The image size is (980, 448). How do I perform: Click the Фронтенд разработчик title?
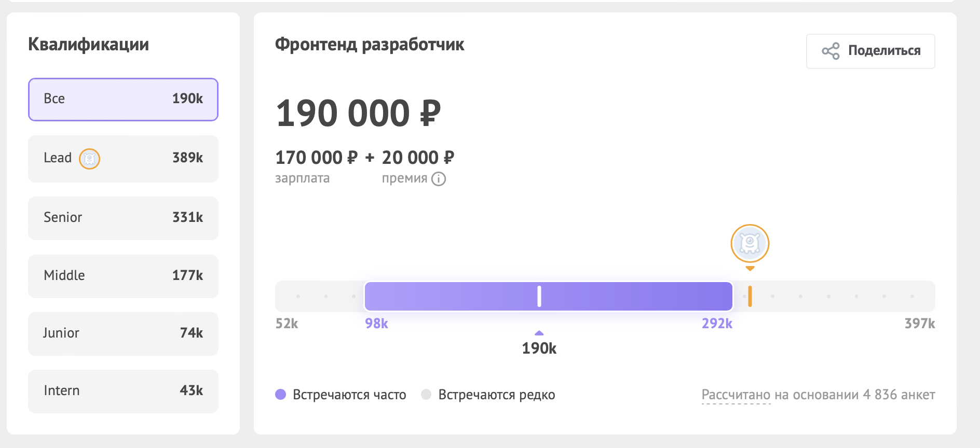pos(370,45)
